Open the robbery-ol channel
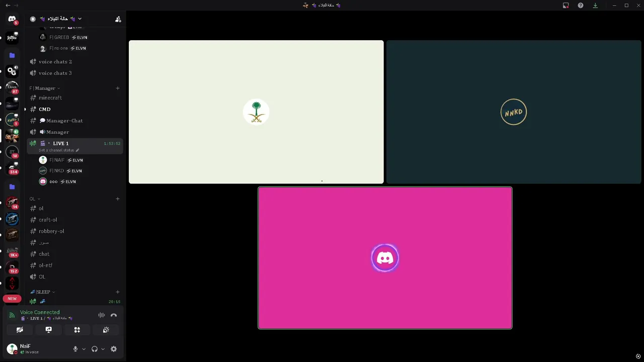Viewport: 644px width, 362px height. click(75, 231)
